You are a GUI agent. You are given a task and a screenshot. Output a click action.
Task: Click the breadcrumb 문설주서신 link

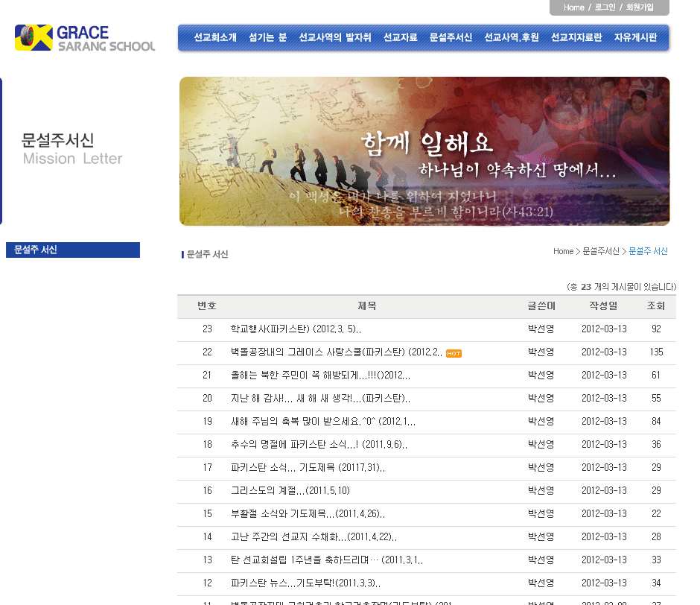601,251
